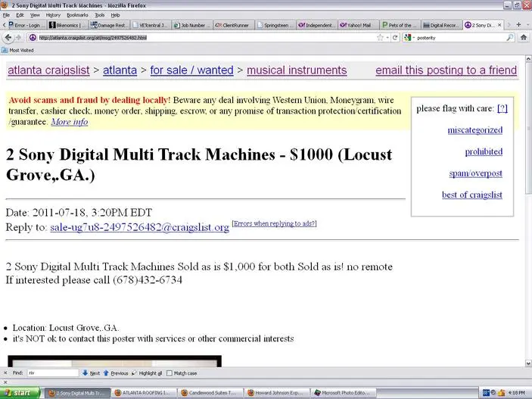
Task: Flag the post as prohibited
Action: [x=484, y=151]
